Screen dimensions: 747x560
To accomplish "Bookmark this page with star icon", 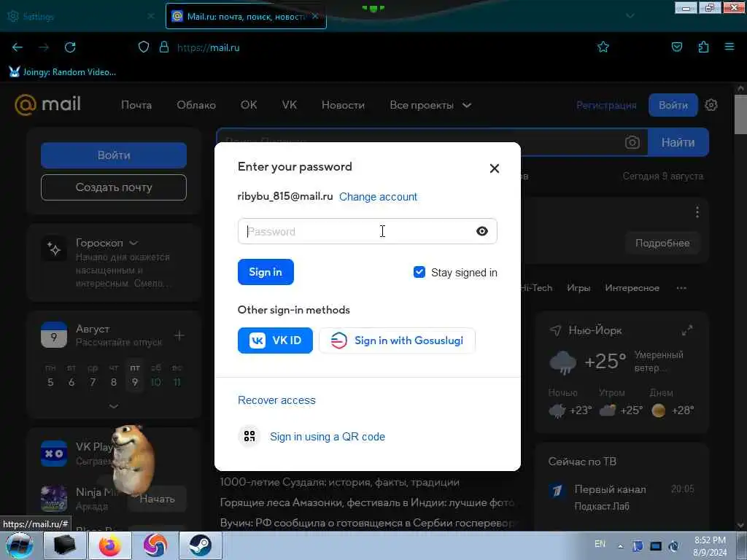I will (603, 47).
